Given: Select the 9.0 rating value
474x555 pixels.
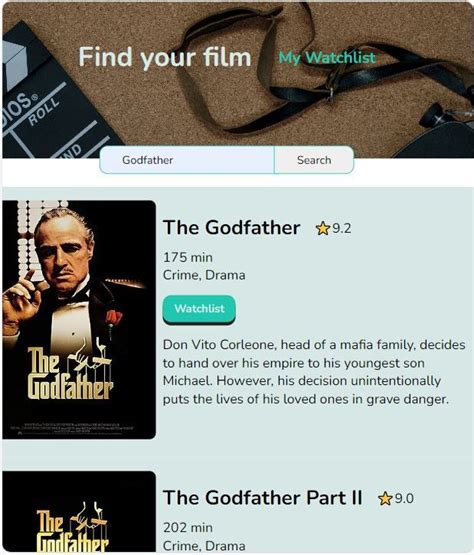Looking at the screenshot, I should pos(404,499).
